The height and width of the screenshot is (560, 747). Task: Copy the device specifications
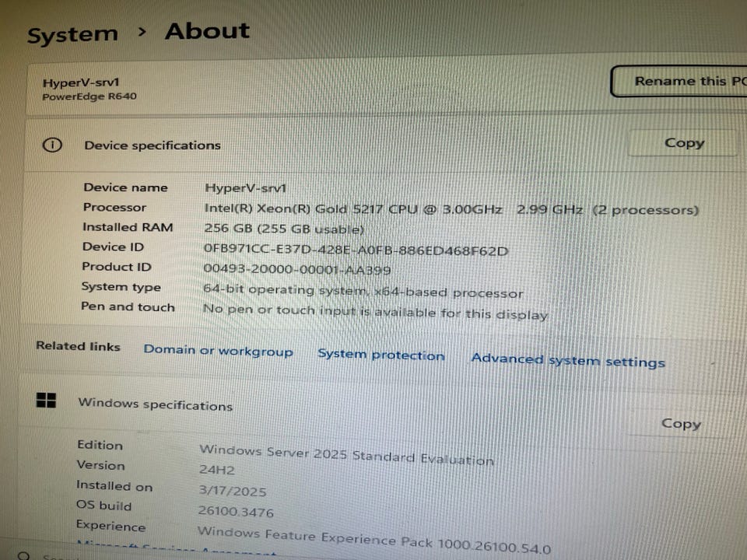click(683, 143)
